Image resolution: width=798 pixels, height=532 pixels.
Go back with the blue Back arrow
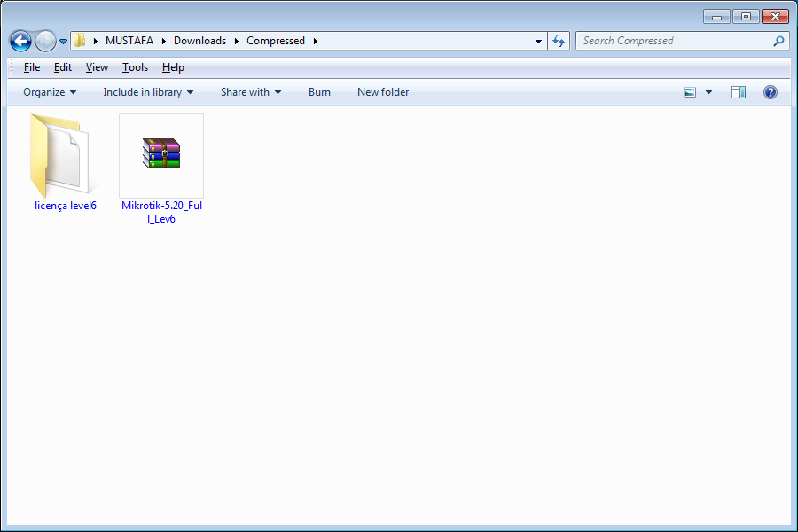click(21, 42)
